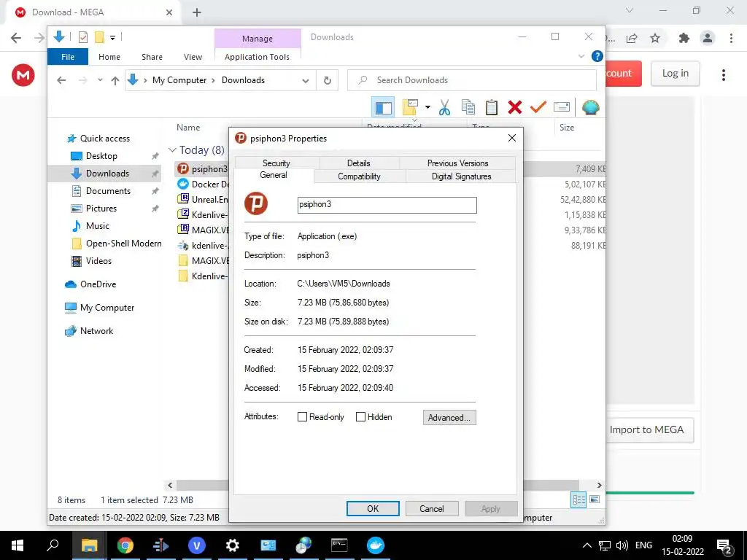Image resolution: width=747 pixels, height=560 pixels.
Task: Toggle the Hidden checkbox
Action: click(360, 416)
